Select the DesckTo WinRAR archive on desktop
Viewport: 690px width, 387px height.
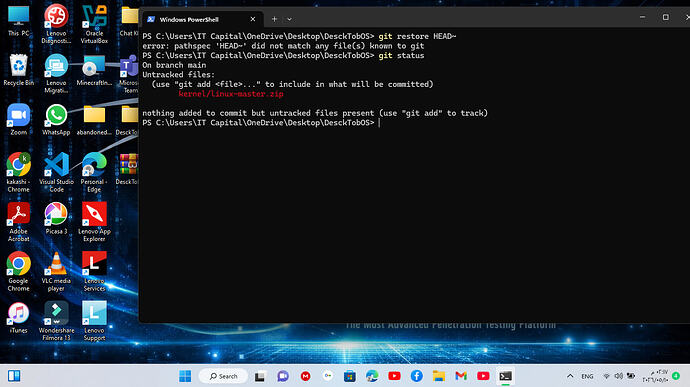(x=128, y=169)
